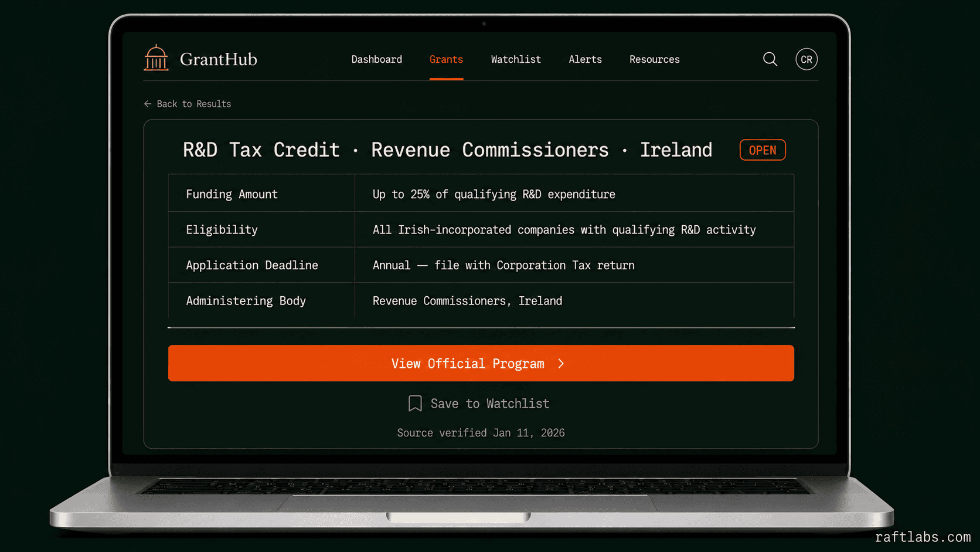Click the back arrow icon
Screen dimensions: 980x552
coord(148,104)
